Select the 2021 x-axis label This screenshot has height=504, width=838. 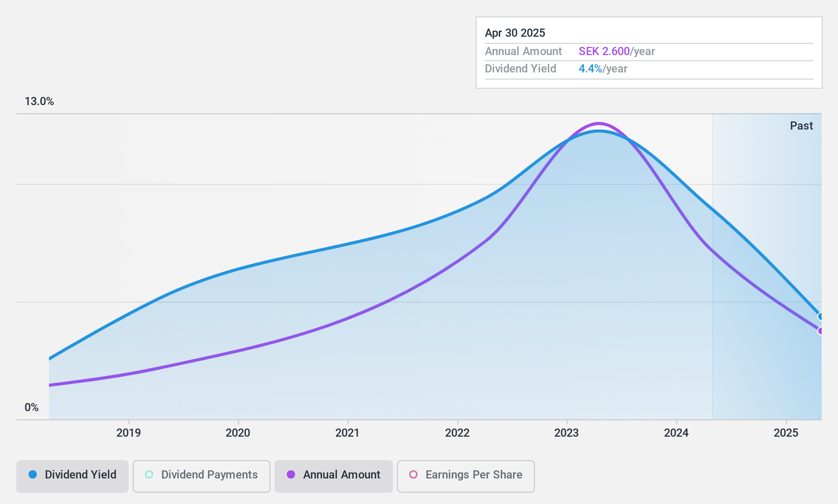(348, 433)
